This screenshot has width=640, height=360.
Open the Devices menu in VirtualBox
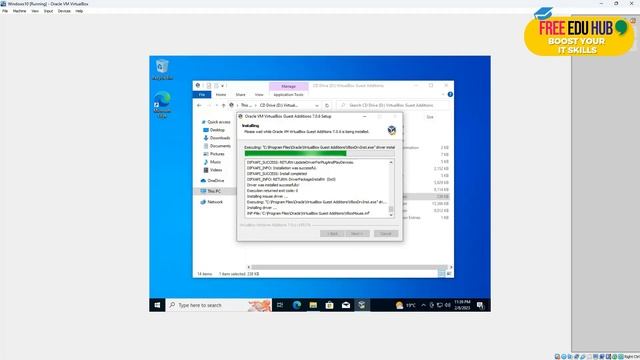64,11
